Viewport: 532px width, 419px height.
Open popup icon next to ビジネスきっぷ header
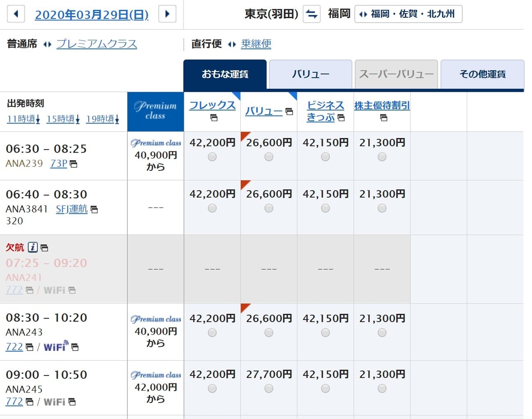[341, 118]
